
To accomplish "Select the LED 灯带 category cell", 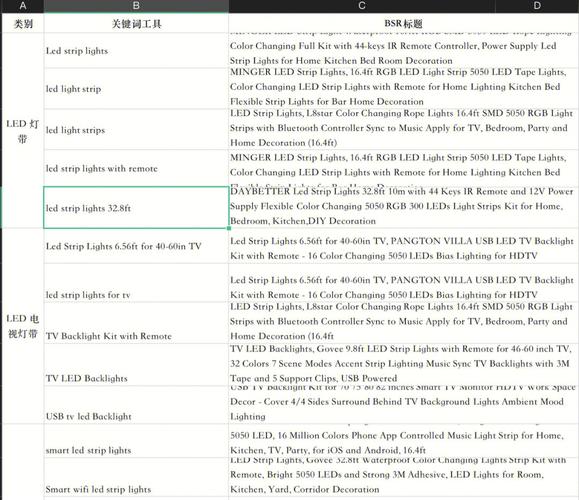I will 23,131.
